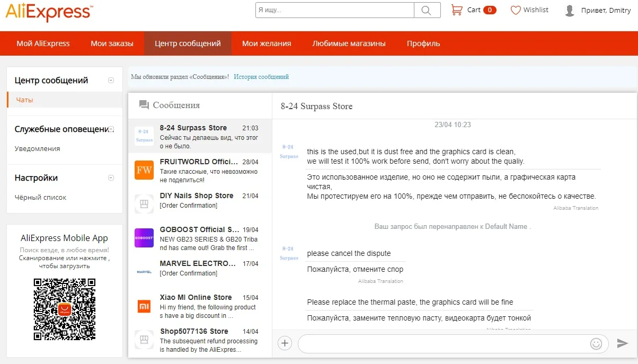The width and height of the screenshot is (638, 364).
Task: Click the 'please cancel the dispute' message
Action: pos(349,253)
